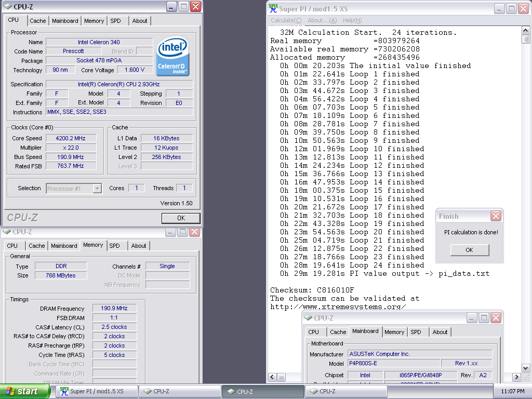
Task: Activate the first CPU-Z taskbar button
Action: click(180, 391)
